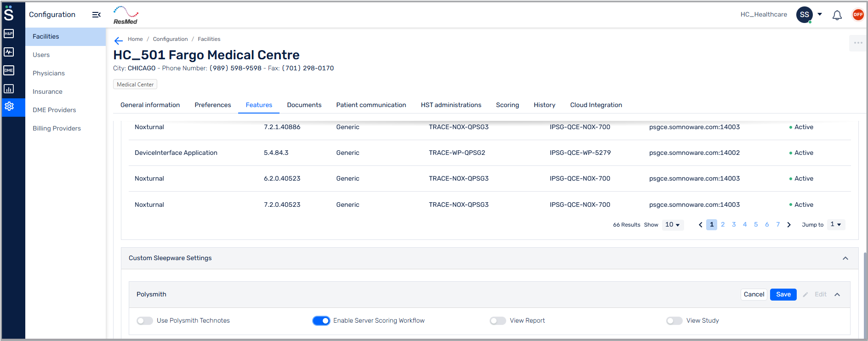Open the reports chart icon in sidebar
868x341 pixels.
point(9,89)
